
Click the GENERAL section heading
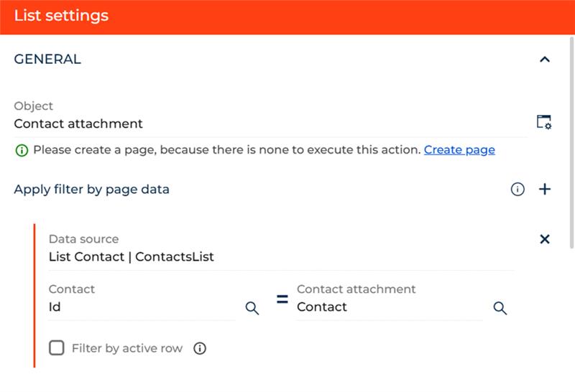point(47,60)
